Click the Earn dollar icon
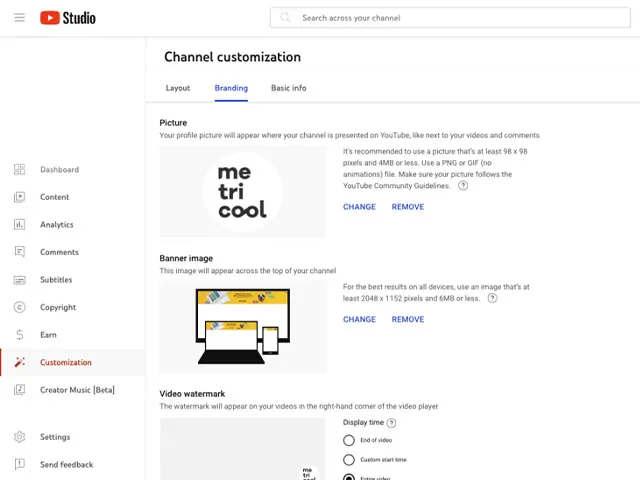This screenshot has height=480, width=640. [x=19, y=335]
